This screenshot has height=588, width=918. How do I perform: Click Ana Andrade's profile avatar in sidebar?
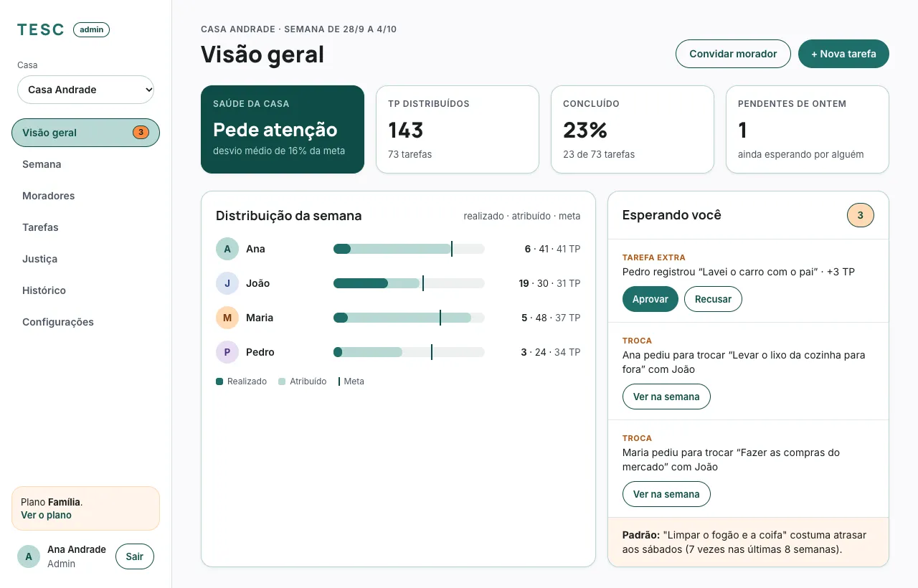coord(29,556)
